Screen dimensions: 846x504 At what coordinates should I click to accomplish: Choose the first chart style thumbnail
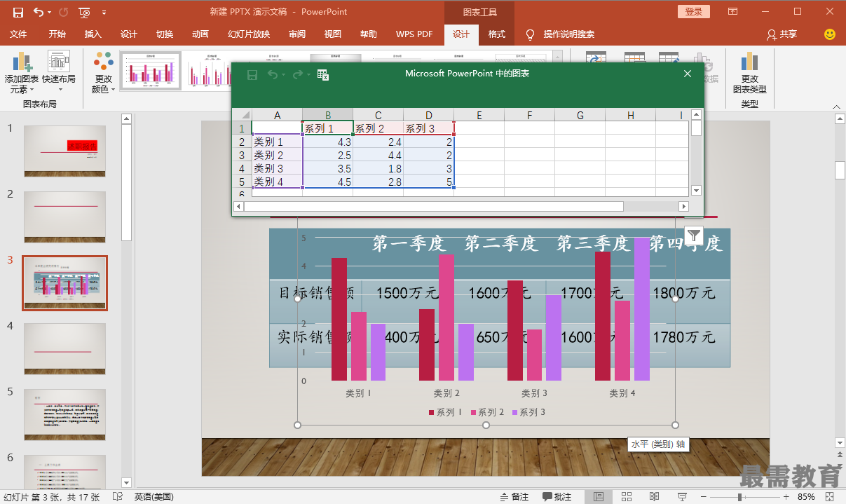click(x=151, y=70)
